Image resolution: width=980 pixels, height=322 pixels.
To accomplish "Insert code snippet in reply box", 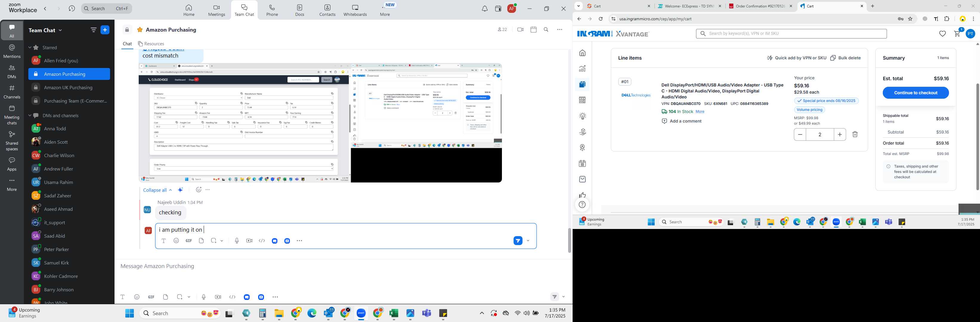I will point(262,241).
